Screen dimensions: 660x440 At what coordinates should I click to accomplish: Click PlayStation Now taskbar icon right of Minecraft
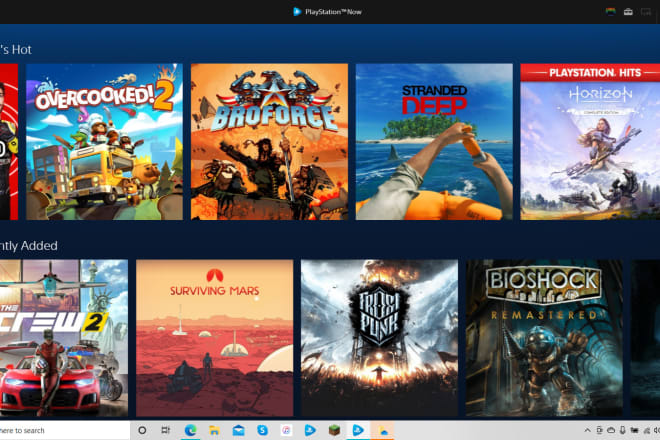tap(358, 430)
